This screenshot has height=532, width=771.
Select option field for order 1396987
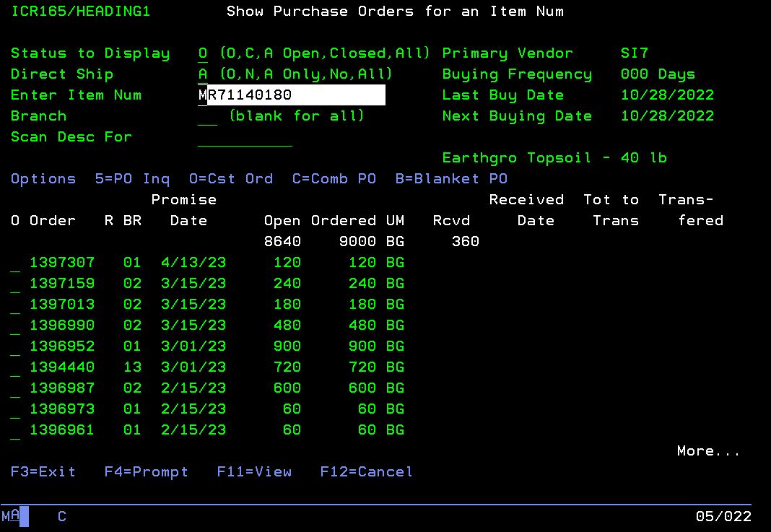(x=15, y=388)
